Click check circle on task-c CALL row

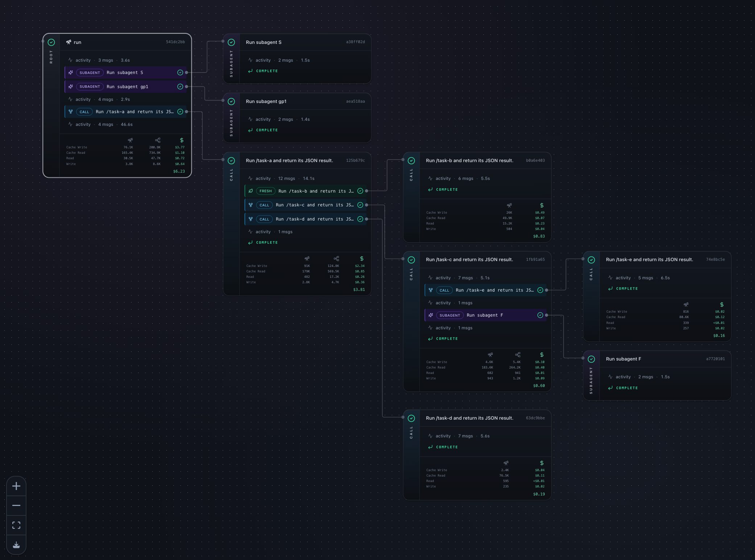point(360,205)
